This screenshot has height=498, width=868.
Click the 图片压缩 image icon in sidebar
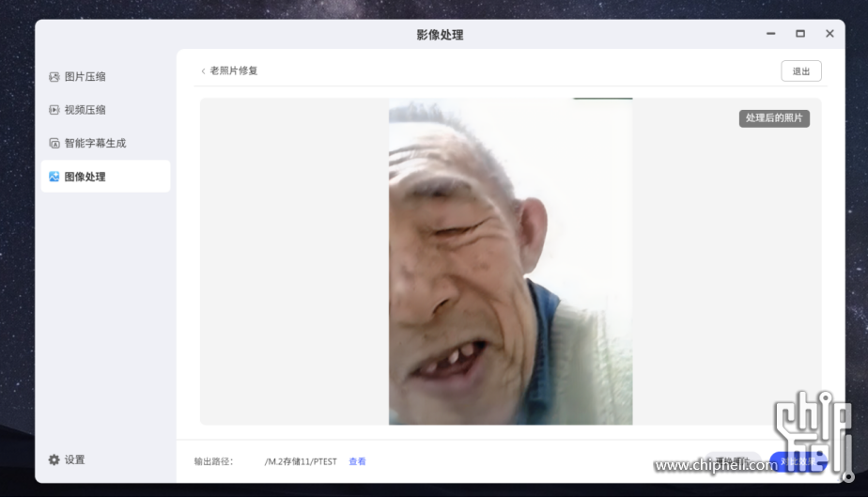[x=54, y=77]
